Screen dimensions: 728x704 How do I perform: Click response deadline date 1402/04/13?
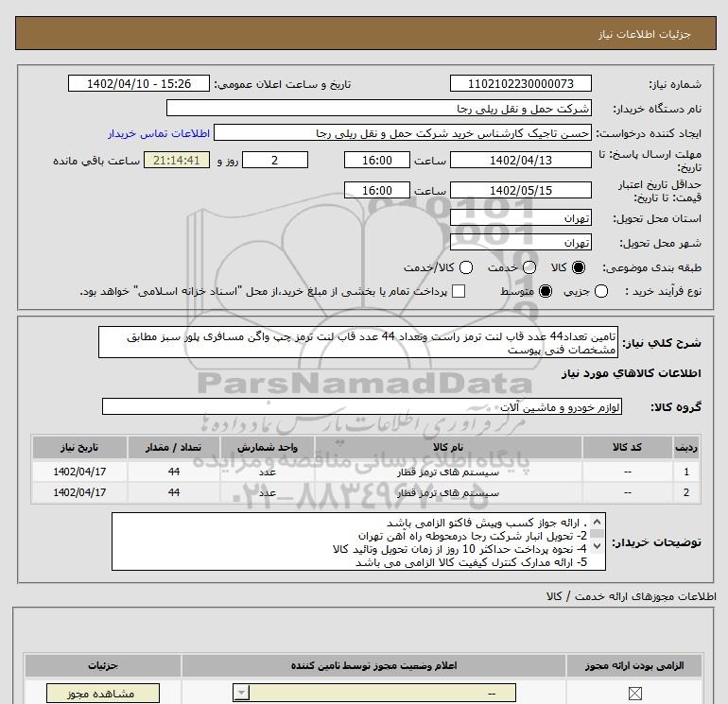(x=520, y=161)
